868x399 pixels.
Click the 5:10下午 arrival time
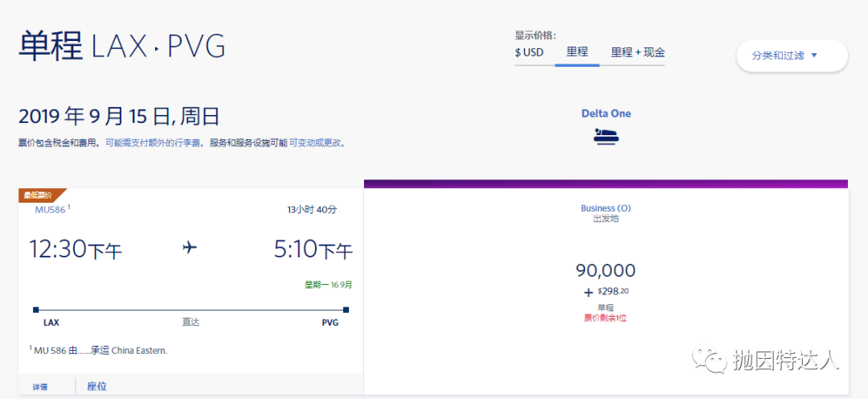pos(313,249)
